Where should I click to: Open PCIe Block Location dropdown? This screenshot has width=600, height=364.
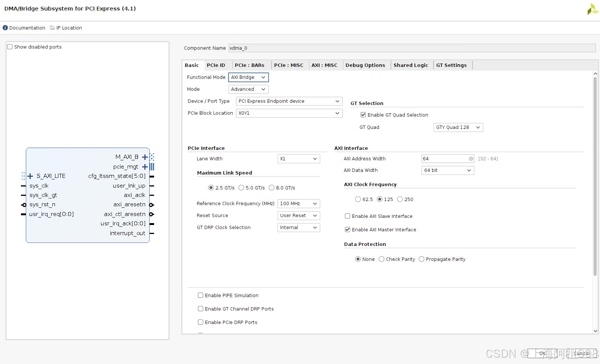[x=289, y=113]
